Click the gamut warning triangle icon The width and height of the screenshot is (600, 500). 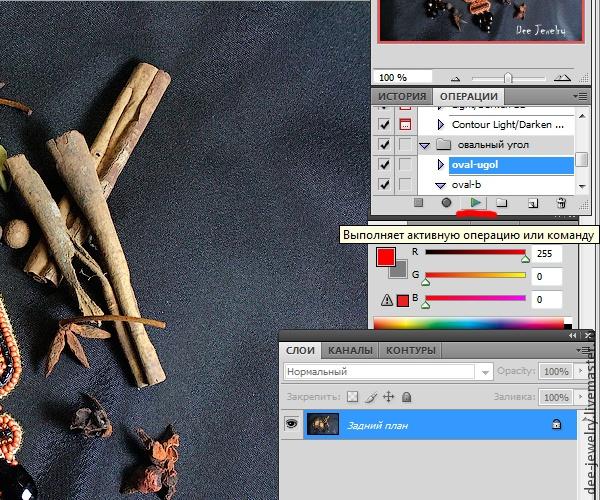point(387,300)
